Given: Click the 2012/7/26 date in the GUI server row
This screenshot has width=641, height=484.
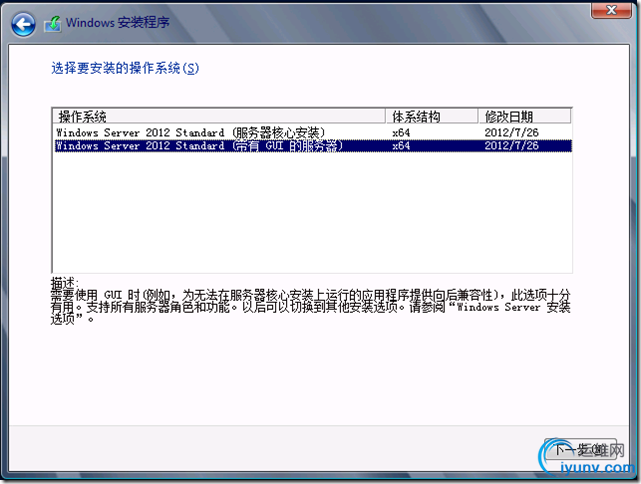Looking at the screenshot, I should pos(511,146).
